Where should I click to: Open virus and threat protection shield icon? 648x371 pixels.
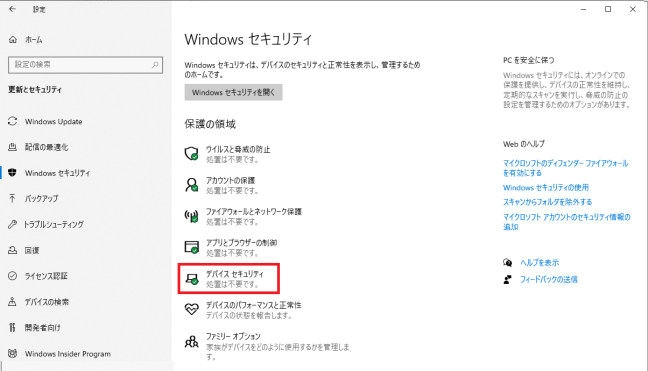[191, 154]
